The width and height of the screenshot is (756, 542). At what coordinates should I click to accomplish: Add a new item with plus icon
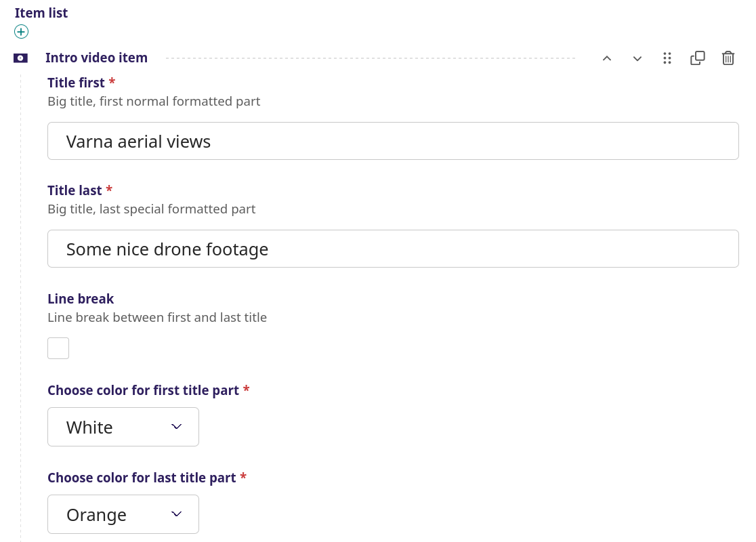[21, 32]
